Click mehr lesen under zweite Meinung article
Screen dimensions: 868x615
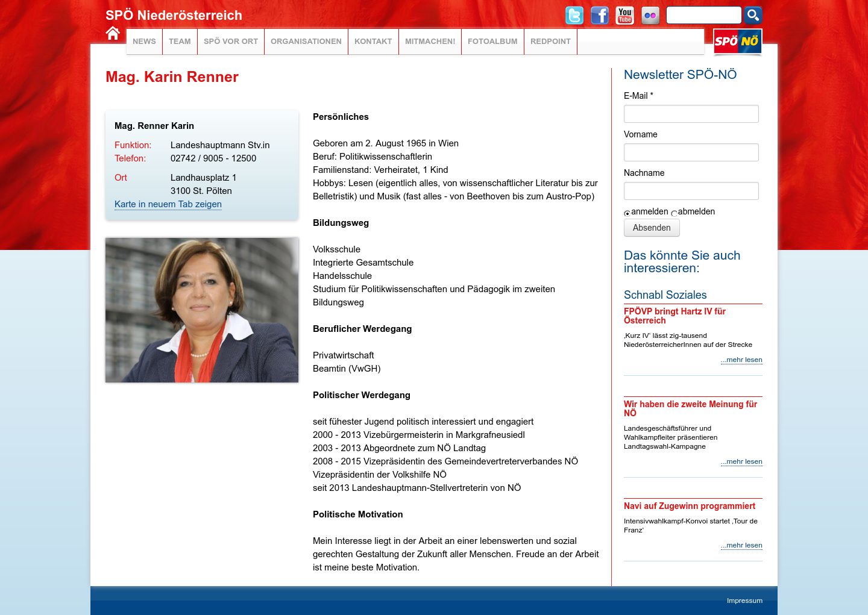(x=741, y=461)
